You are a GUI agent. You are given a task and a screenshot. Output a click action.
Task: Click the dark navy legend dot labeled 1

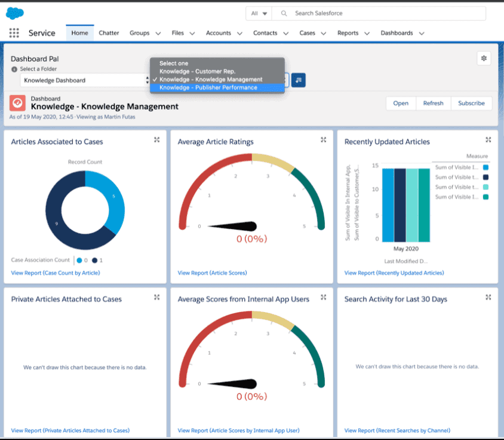click(94, 261)
